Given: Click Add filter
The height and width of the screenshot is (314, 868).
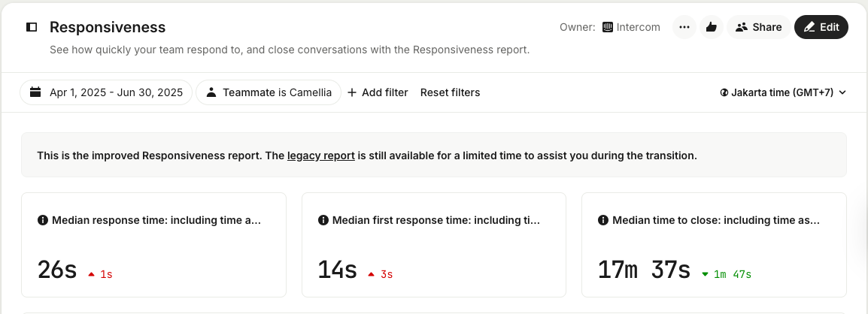Looking at the screenshot, I should pyautogui.click(x=378, y=92).
